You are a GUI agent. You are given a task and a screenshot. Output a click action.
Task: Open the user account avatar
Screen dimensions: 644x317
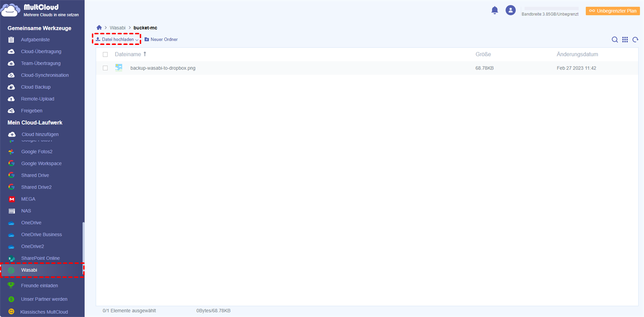pyautogui.click(x=511, y=10)
